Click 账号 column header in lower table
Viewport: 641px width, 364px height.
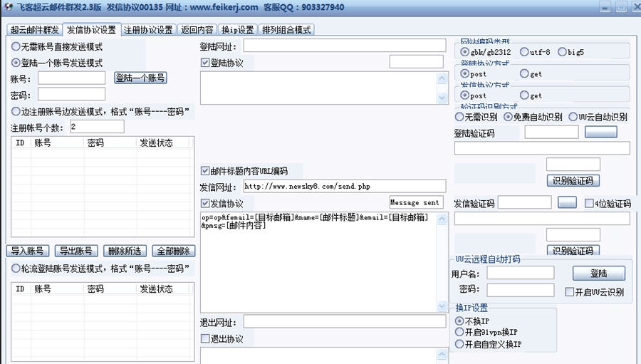[x=57, y=288]
